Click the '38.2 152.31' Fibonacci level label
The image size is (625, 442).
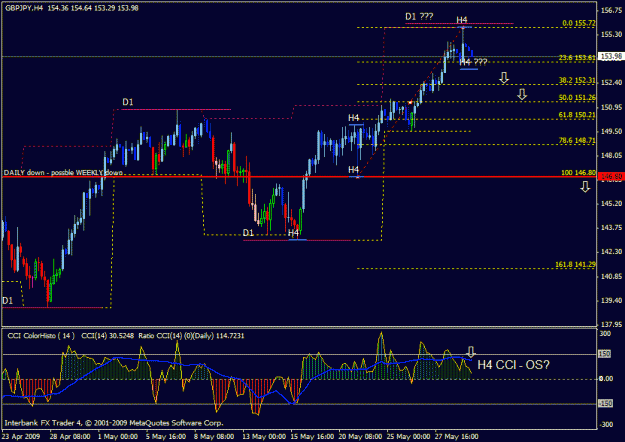point(577,80)
